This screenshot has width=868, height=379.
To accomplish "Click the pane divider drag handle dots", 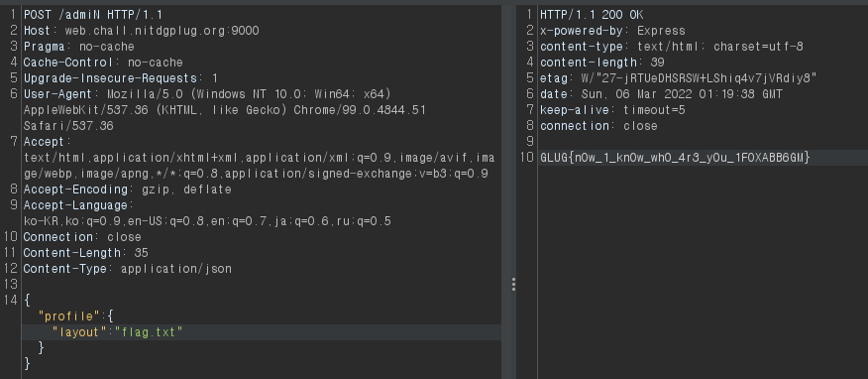I will (x=513, y=284).
